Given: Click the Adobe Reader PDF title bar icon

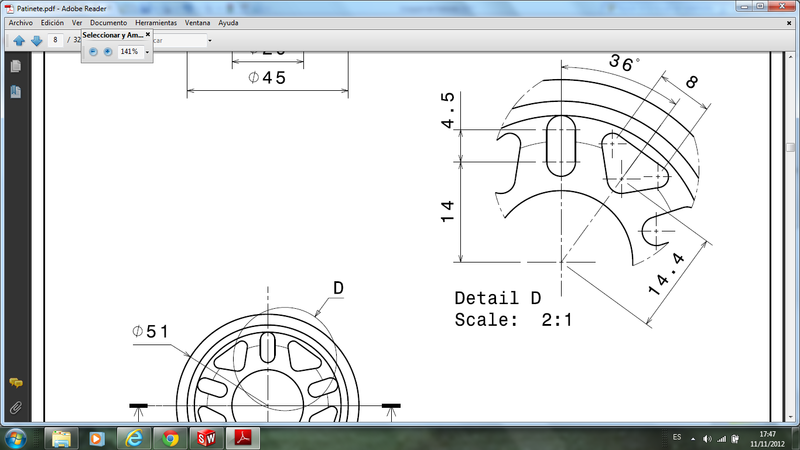Looking at the screenshot, I should point(9,9).
